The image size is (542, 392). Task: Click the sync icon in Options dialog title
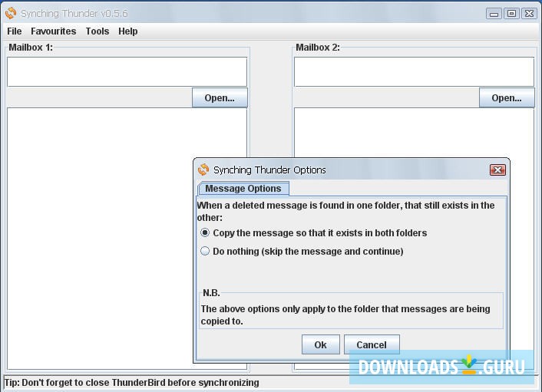click(x=203, y=170)
